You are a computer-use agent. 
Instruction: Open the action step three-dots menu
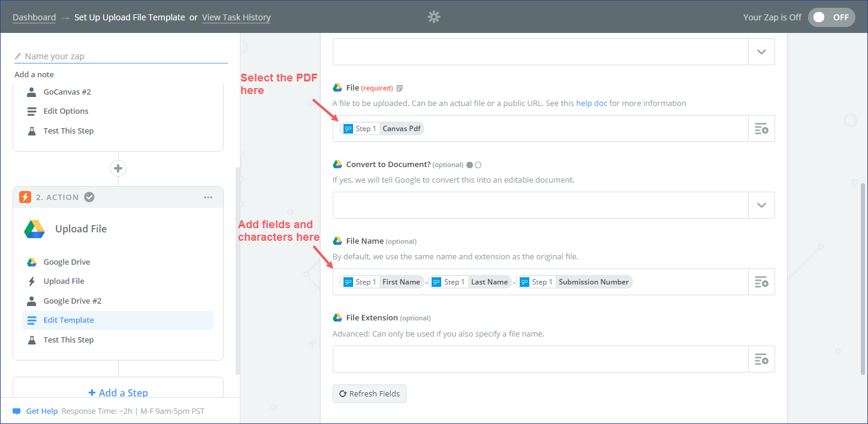(208, 197)
